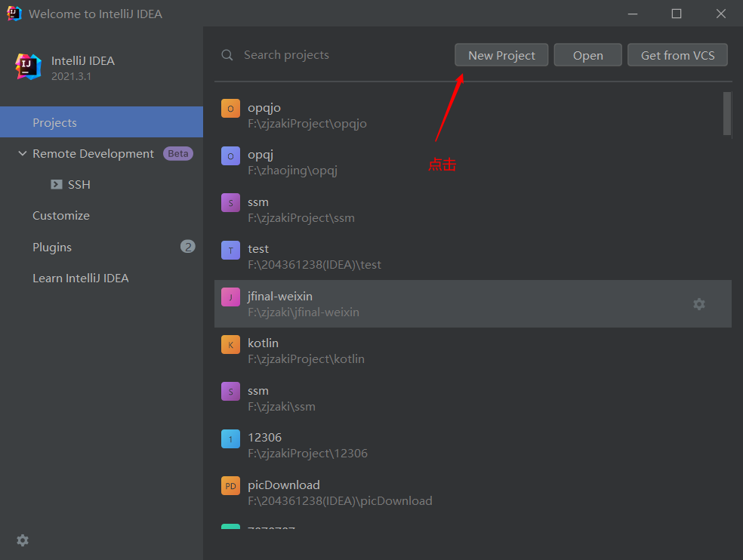This screenshot has height=560, width=743.
Task: Minimize the Welcome window
Action: pos(633,14)
